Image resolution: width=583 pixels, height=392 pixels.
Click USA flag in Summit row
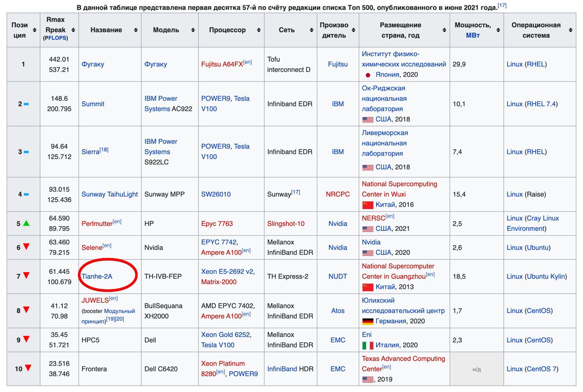(x=368, y=119)
